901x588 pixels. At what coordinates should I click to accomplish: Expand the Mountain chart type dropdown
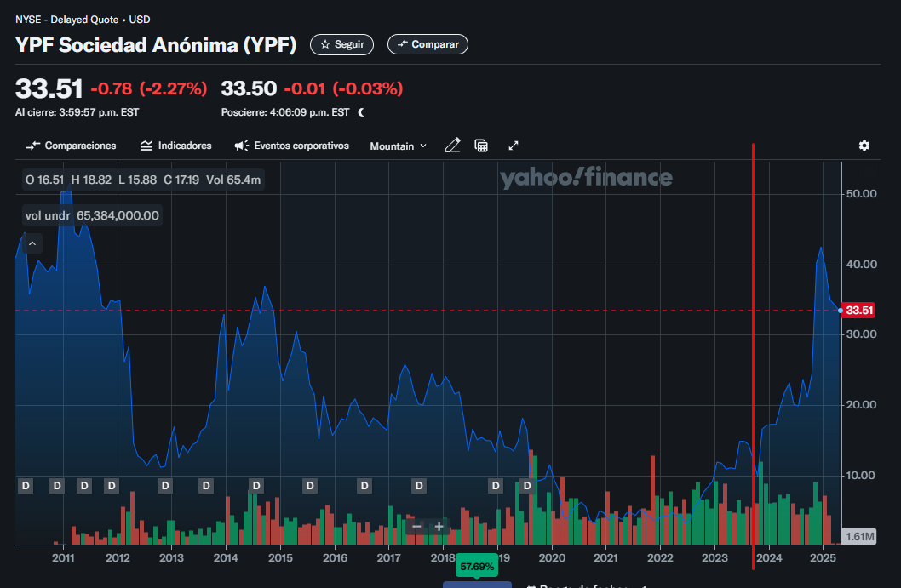[399, 146]
